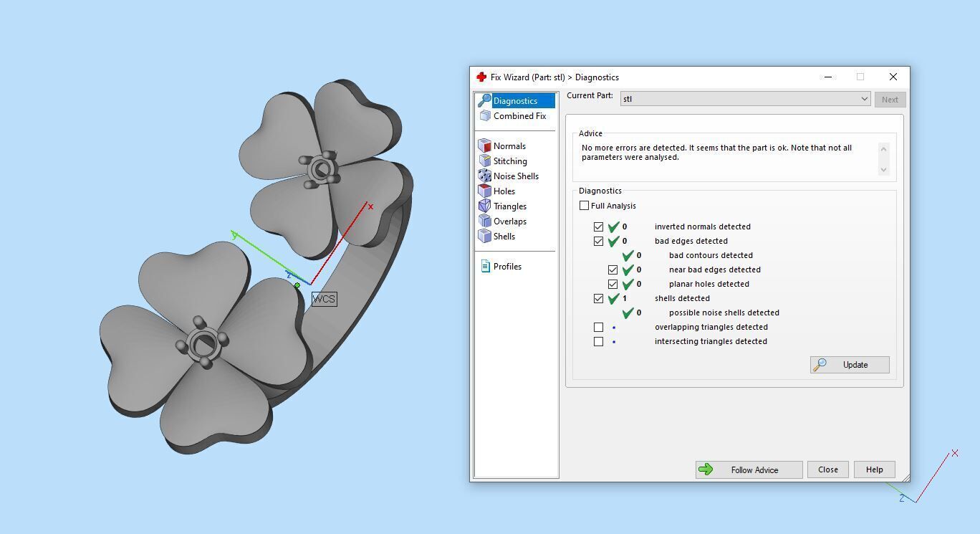Click the Shells cube icon
Viewport: 980px width, 534px height.
(485, 236)
